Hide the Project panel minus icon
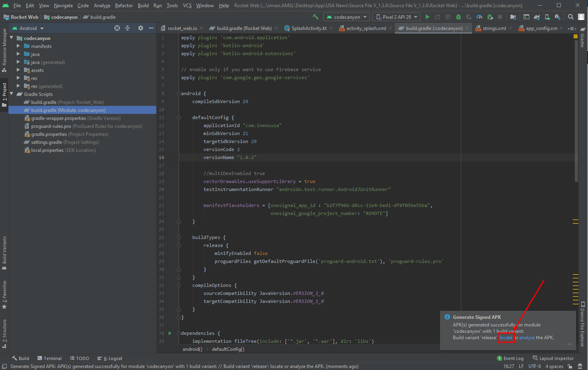Image resolution: width=588 pixels, height=370 pixels. 151,28
